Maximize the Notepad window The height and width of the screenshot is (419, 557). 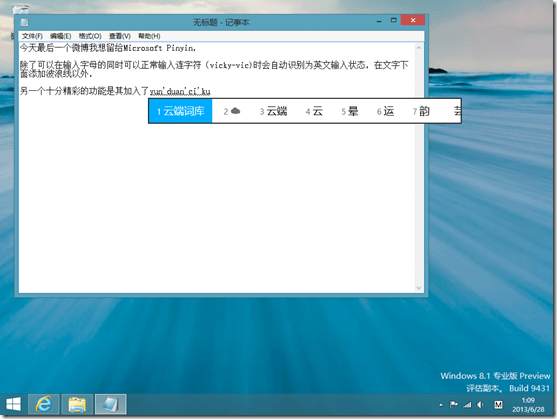point(393,20)
